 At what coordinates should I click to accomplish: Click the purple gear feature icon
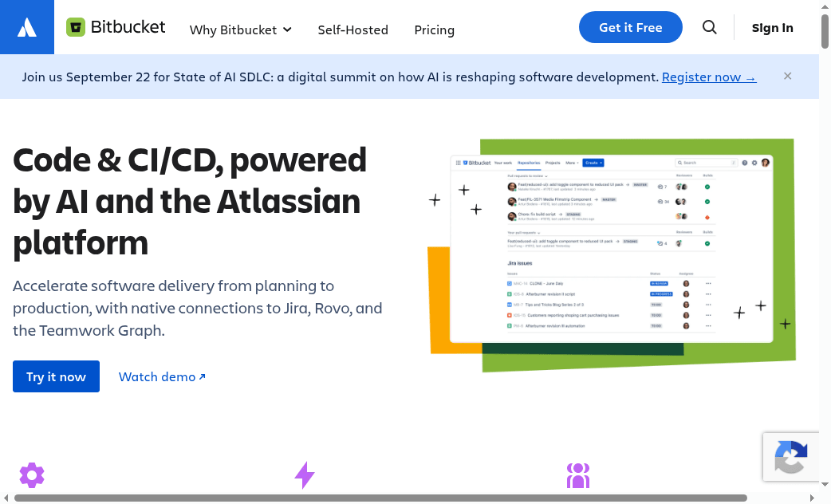[32, 474]
